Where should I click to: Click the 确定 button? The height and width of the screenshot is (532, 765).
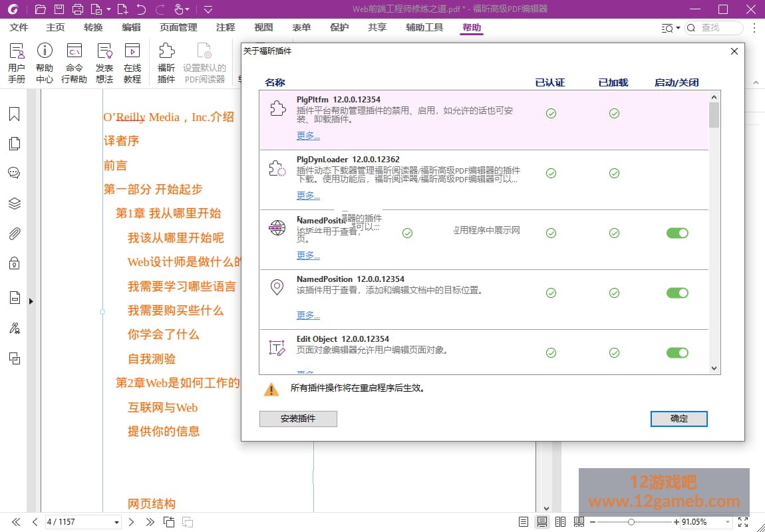(679, 418)
